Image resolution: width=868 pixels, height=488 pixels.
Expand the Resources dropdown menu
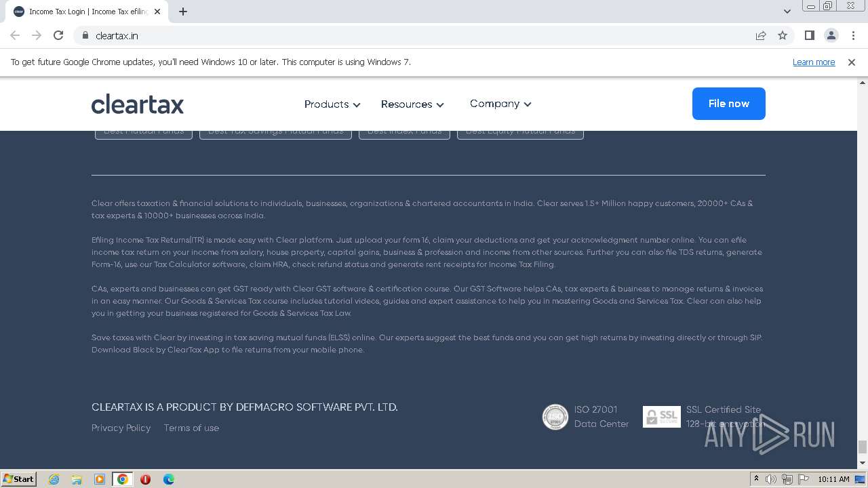(x=412, y=104)
